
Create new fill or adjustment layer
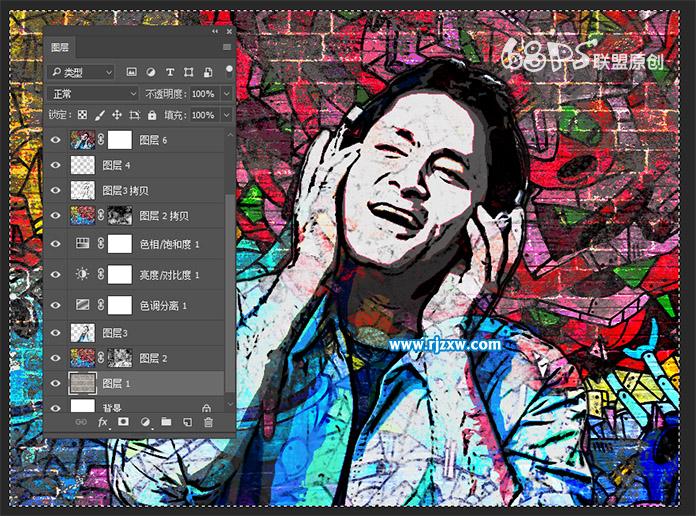coord(145,422)
